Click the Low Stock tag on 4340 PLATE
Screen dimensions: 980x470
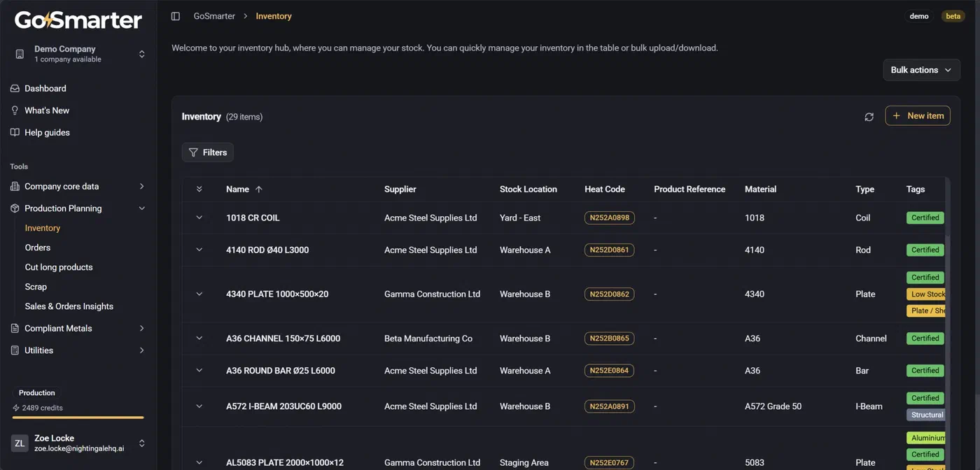926,294
